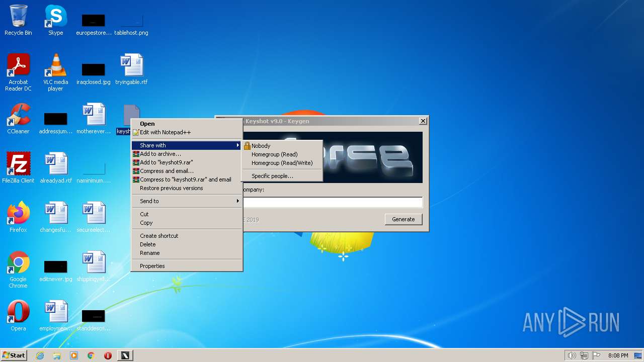Image resolution: width=644 pixels, height=362 pixels.
Task: Open Windows Explorer taskbar icon
Action: [x=57, y=355]
